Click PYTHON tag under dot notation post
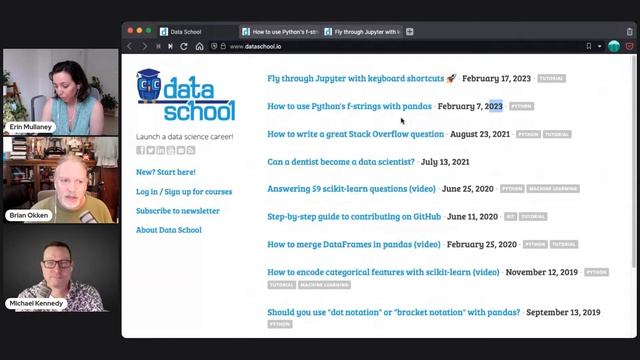Viewport: 640px width, 360px height. 280,324
